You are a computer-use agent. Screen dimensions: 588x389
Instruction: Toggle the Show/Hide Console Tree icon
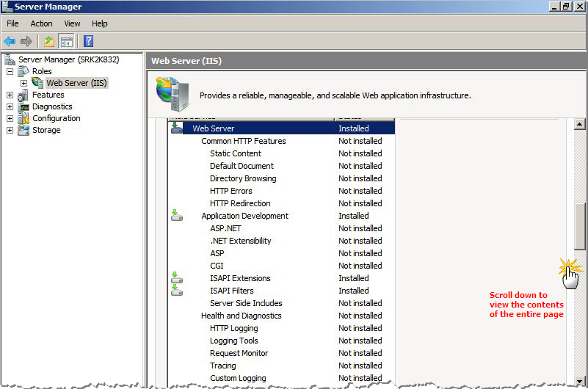coord(66,41)
